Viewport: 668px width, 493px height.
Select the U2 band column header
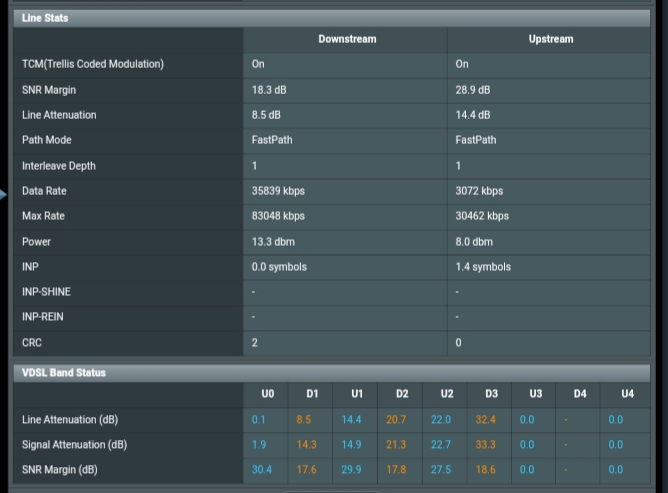coord(446,394)
